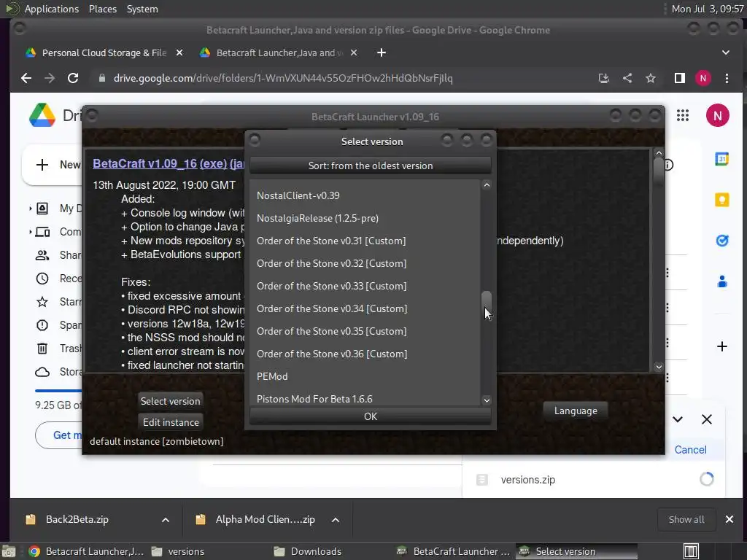This screenshot has height=560, width=747.
Task: Click Chrome forward navigation arrow
Action: (50, 78)
